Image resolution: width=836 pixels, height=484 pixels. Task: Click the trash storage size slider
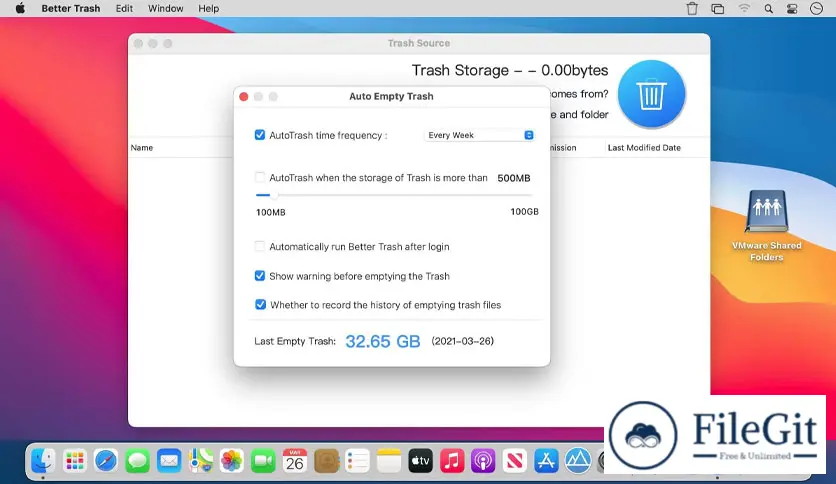[x=394, y=195]
